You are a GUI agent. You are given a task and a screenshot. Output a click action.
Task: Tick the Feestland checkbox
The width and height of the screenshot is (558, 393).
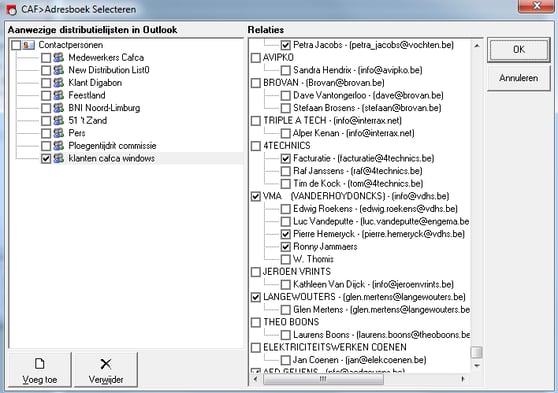pos(46,95)
